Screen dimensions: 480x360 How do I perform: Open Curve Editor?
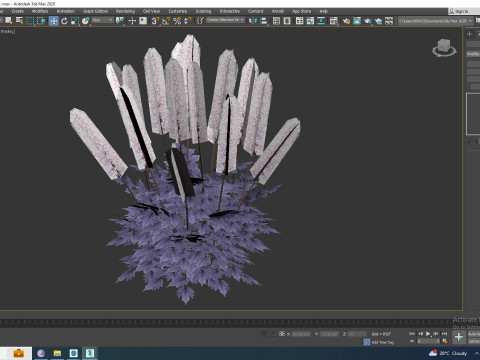tap(310, 21)
